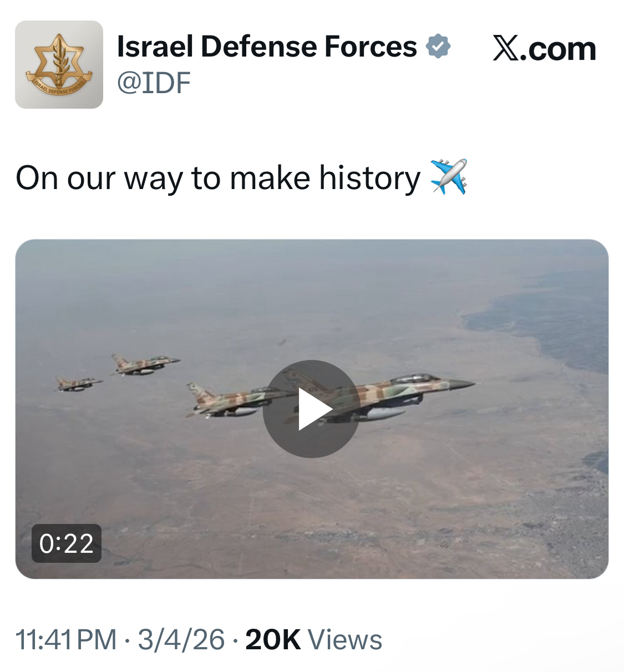
Task: Click the 3/4/26 post date
Action: click(x=181, y=640)
